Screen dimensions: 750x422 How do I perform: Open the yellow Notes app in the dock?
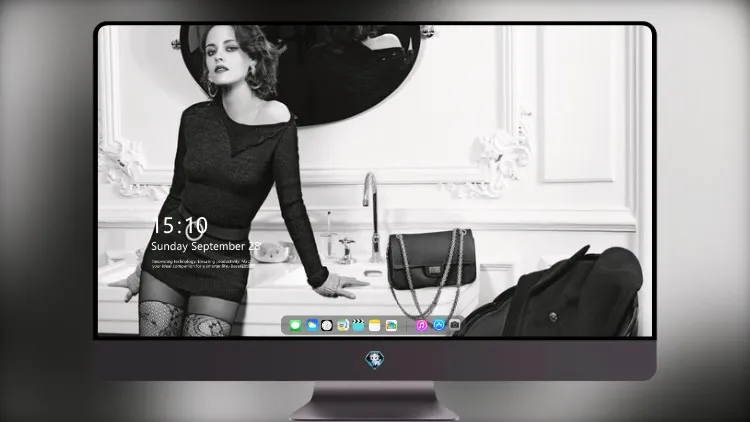tap(375, 326)
